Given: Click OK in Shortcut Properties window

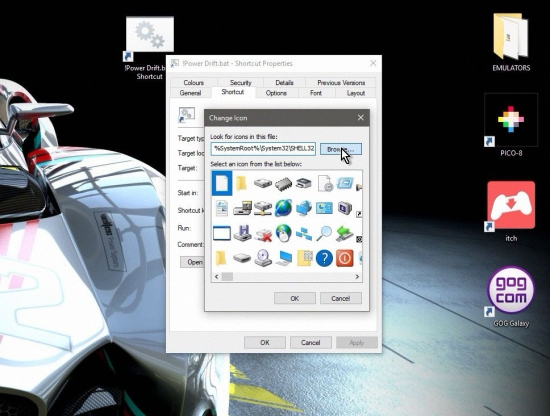Looking at the screenshot, I should (265, 343).
